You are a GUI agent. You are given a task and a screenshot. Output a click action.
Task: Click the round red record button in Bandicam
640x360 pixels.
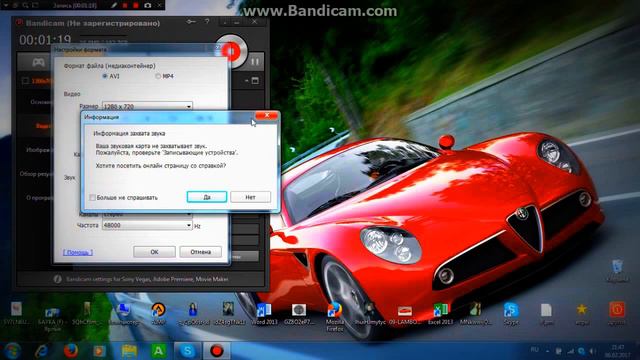pos(231,51)
